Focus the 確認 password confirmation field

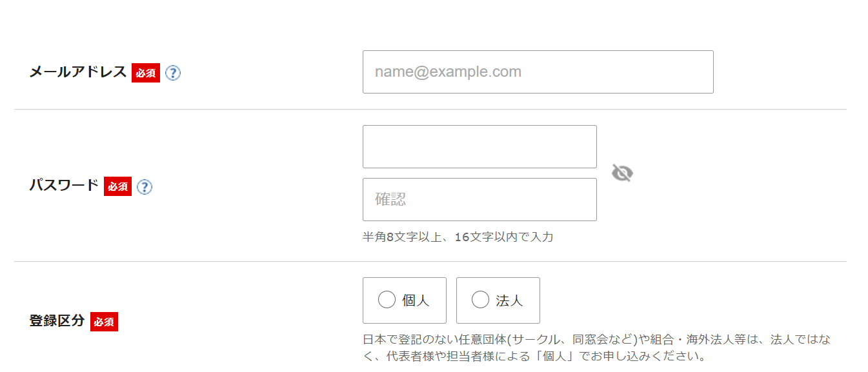click(x=479, y=199)
